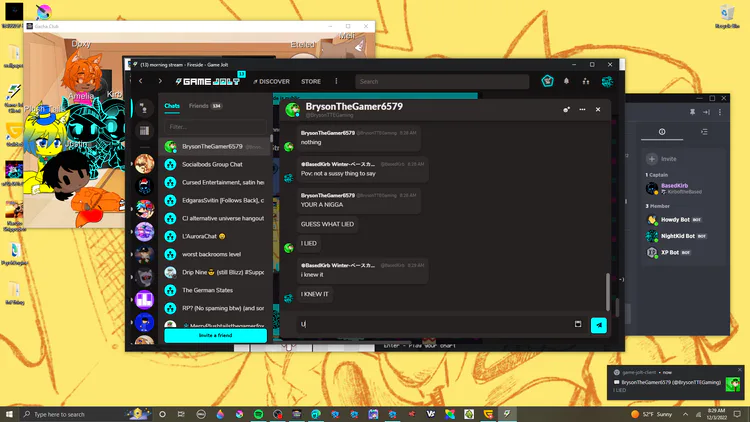Open CJ alternative universe hangout chat

[214, 218]
